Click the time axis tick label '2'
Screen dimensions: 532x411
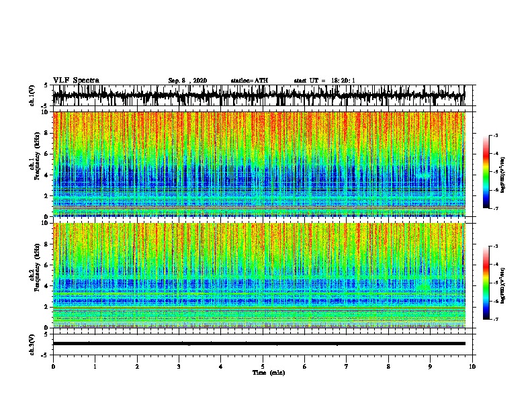click(137, 367)
